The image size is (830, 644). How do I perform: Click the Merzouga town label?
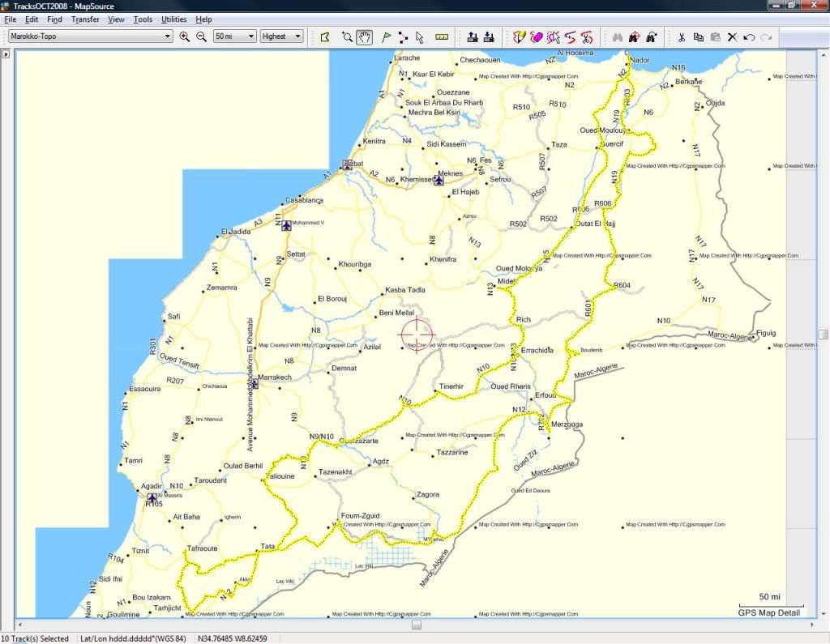[567, 424]
